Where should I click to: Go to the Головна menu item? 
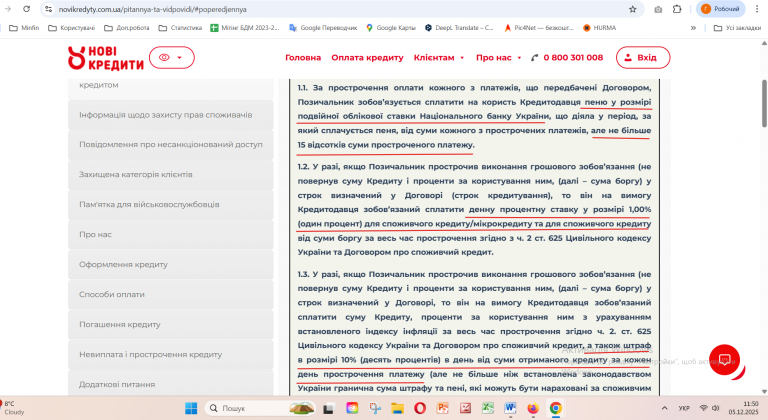click(x=303, y=57)
